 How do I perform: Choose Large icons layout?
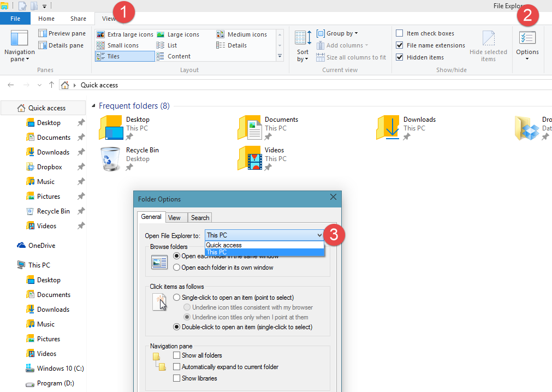[x=178, y=34]
